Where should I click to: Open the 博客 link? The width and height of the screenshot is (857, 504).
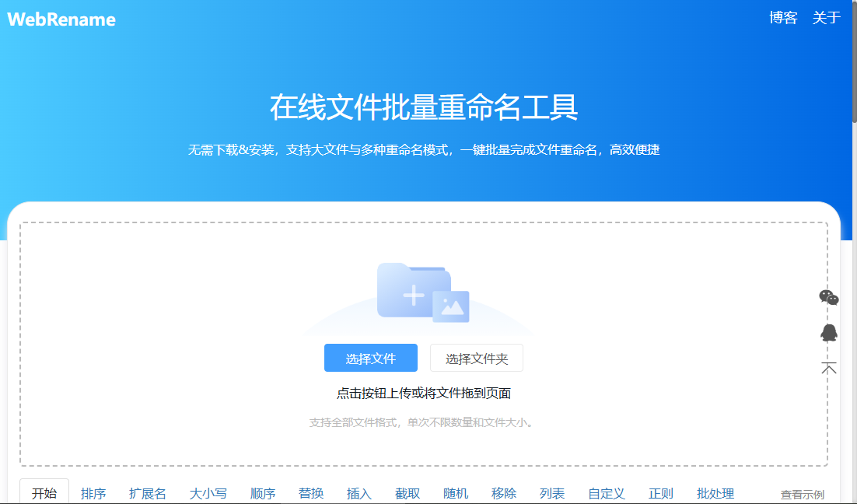point(784,19)
